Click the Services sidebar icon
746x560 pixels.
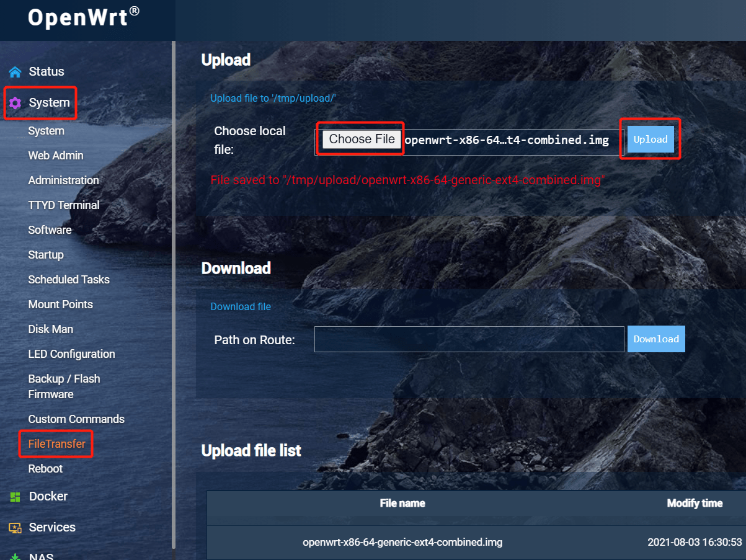[x=14, y=527]
